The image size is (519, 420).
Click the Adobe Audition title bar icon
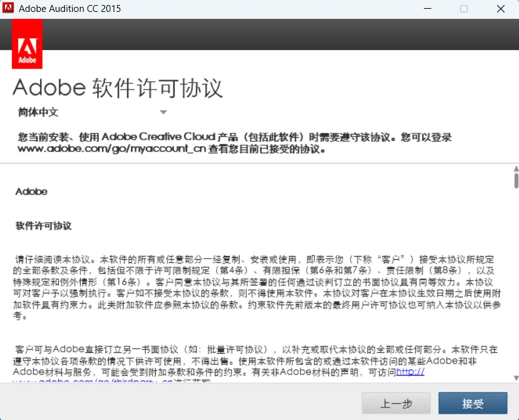tap(8, 8)
